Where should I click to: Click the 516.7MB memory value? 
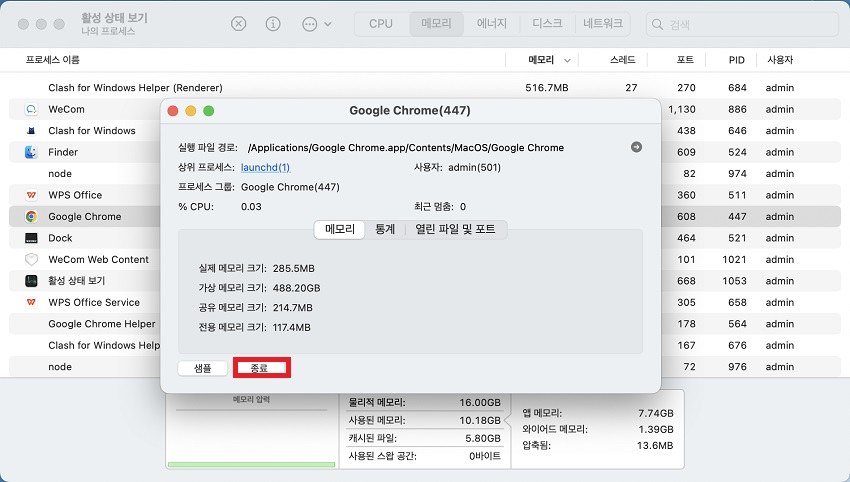point(547,88)
